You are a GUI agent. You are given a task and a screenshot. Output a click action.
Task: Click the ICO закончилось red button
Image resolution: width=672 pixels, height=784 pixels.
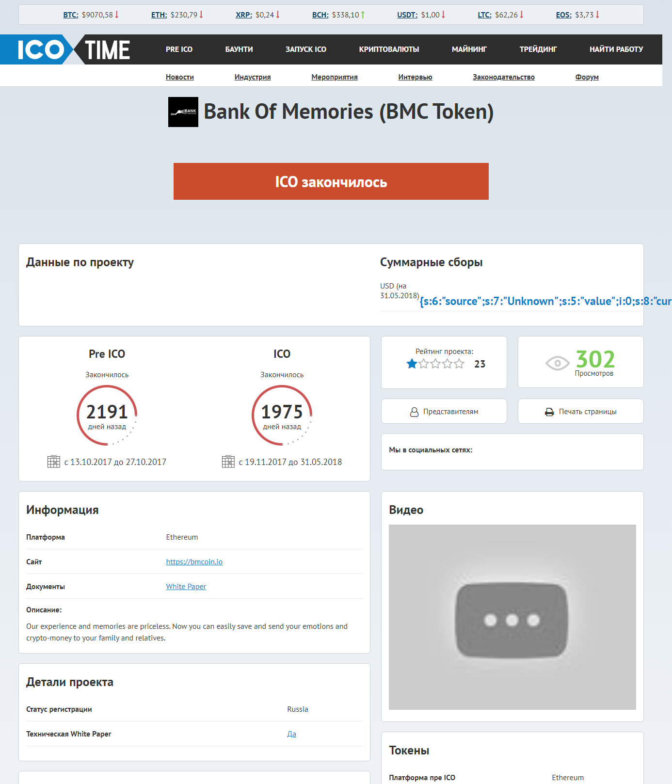click(331, 181)
